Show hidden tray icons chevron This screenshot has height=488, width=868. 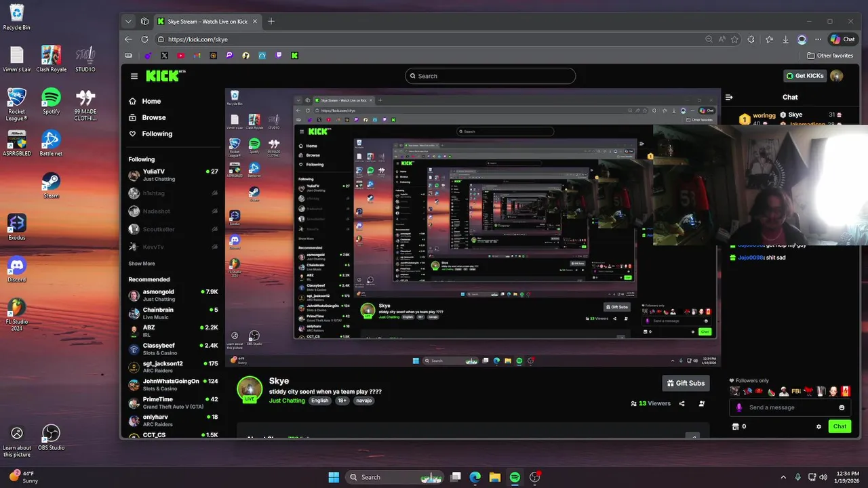783,477
